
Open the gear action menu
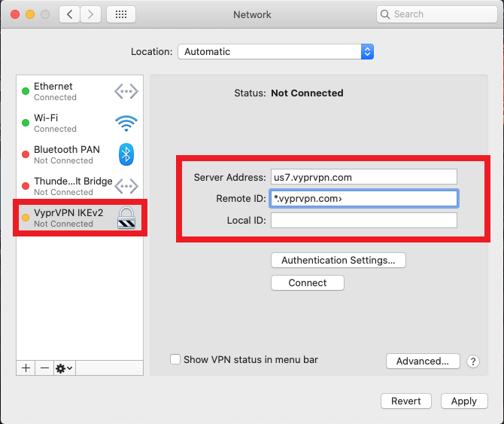pos(64,368)
